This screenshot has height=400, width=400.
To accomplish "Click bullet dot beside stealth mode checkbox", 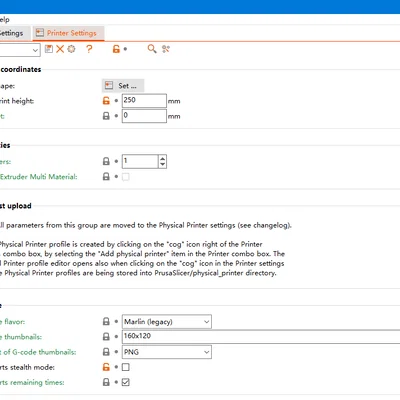I will (116, 367).
